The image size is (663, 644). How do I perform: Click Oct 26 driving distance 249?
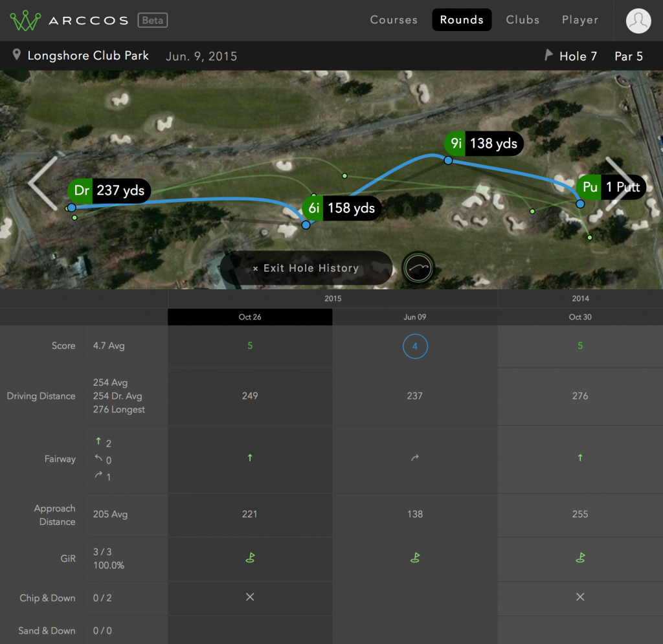(250, 396)
